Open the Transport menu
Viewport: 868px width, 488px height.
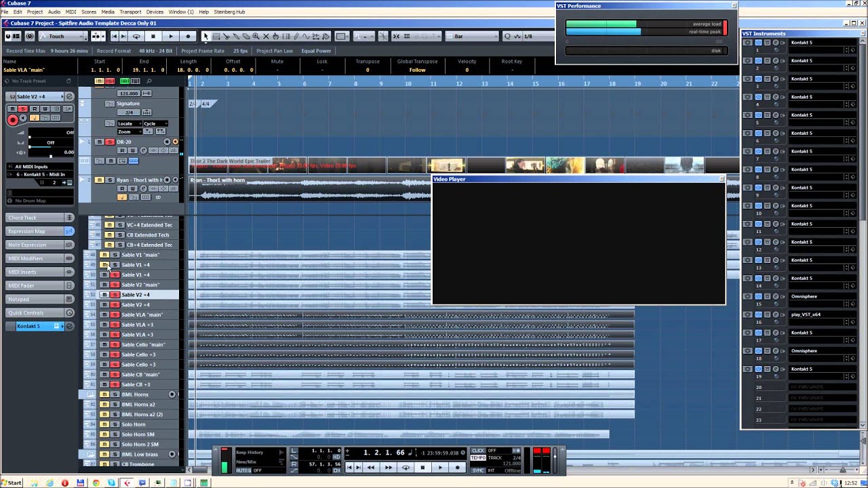pyautogui.click(x=130, y=12)
